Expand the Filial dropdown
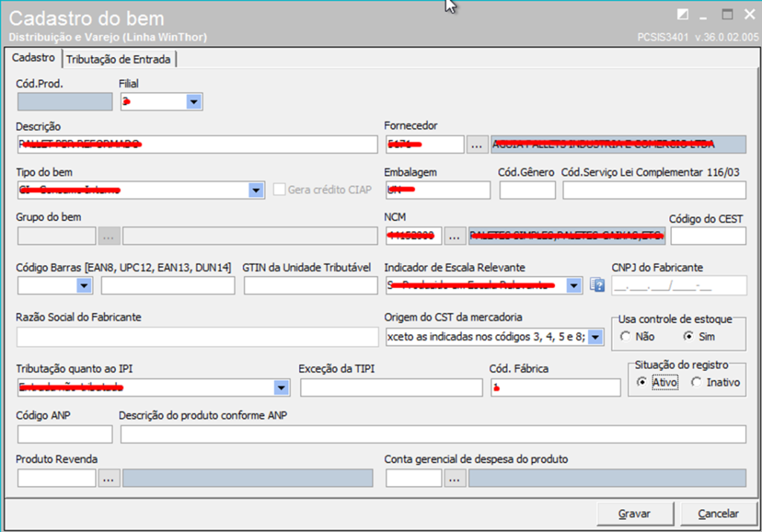The image size is (762, 532). (193, 102)
